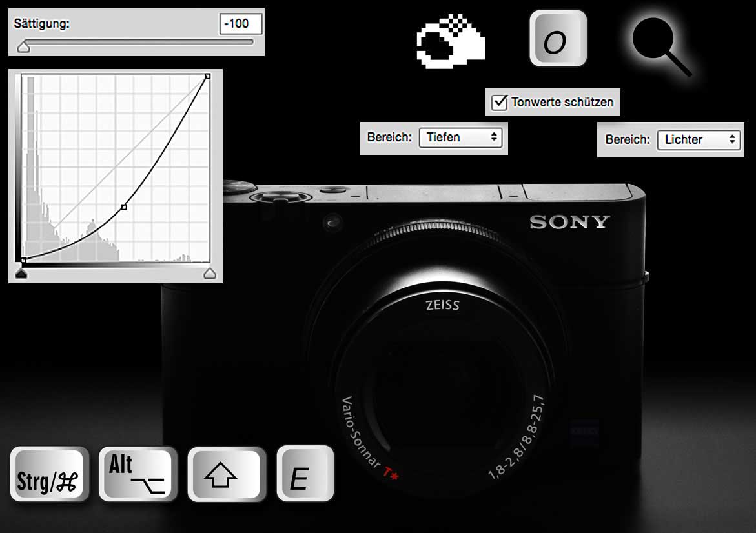Click the Sättigung slider handle

pyautogui.click(x=23, y=47)
